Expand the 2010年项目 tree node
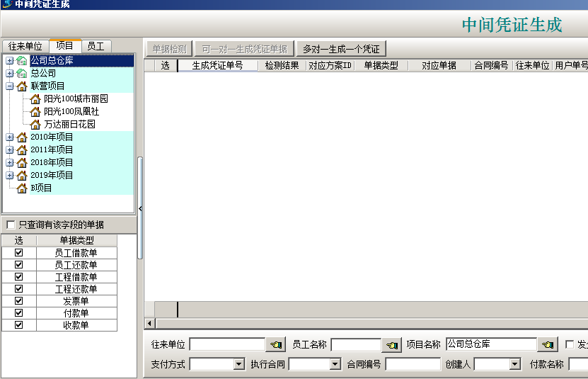588x379 pixels. [10, 137]
